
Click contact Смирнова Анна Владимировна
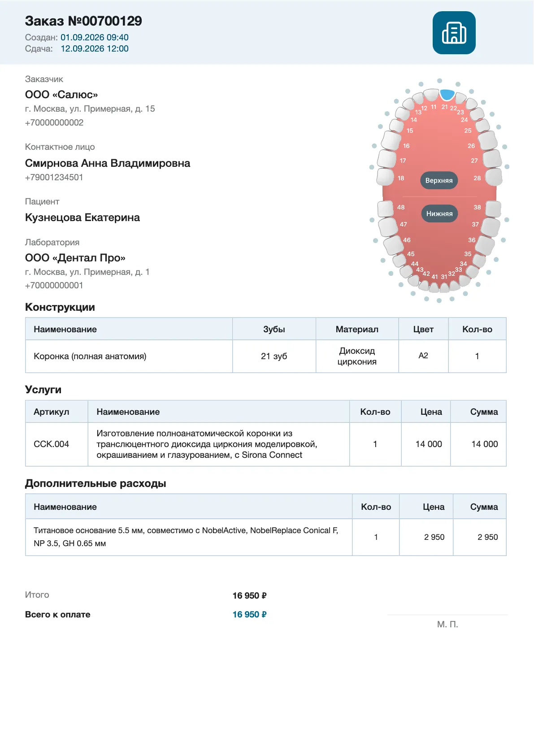pos(108,163)
